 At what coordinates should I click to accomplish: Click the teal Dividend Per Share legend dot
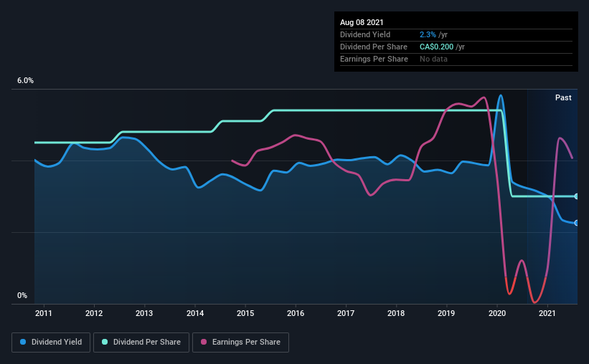105,342
